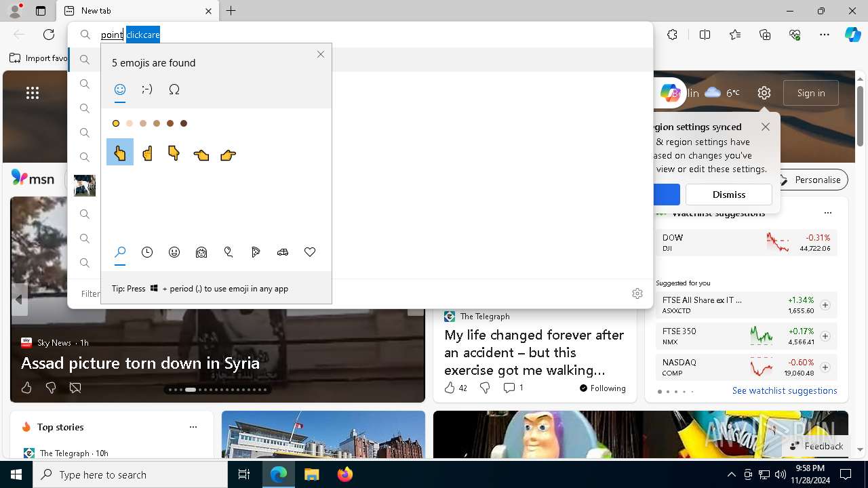The height and width of the screenshot is (488, 868).
Task: Launch Firefox from the taskbar
Action: 344,474
